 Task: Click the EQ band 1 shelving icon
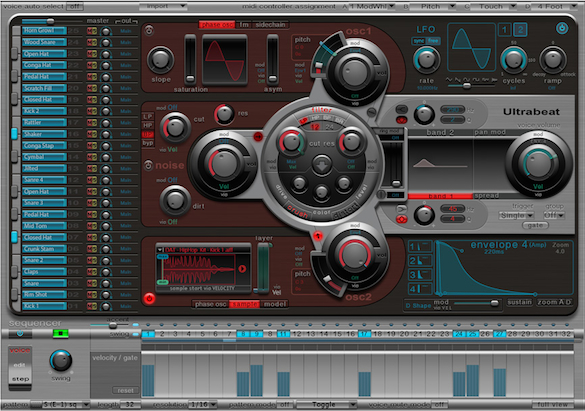(x=401, y=208)
